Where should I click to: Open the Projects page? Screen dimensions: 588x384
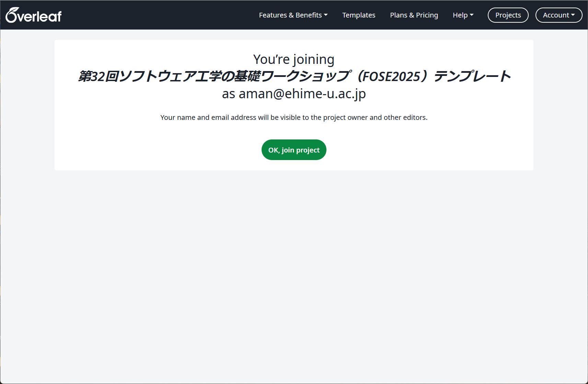pyautogui.click(x=508, y=15)
